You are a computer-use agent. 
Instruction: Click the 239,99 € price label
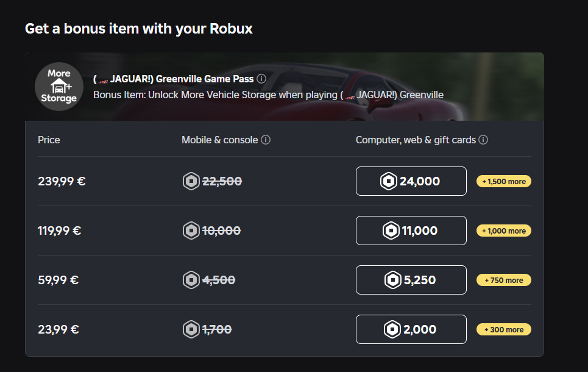[x=62, y=181]
